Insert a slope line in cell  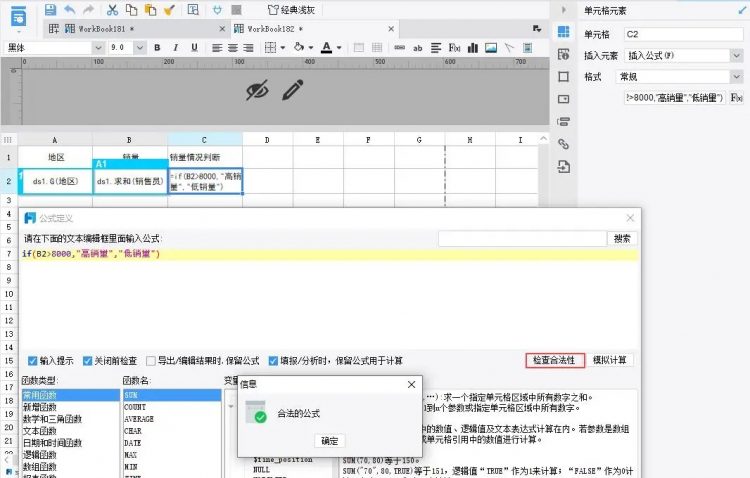click(x=509, y=47)
